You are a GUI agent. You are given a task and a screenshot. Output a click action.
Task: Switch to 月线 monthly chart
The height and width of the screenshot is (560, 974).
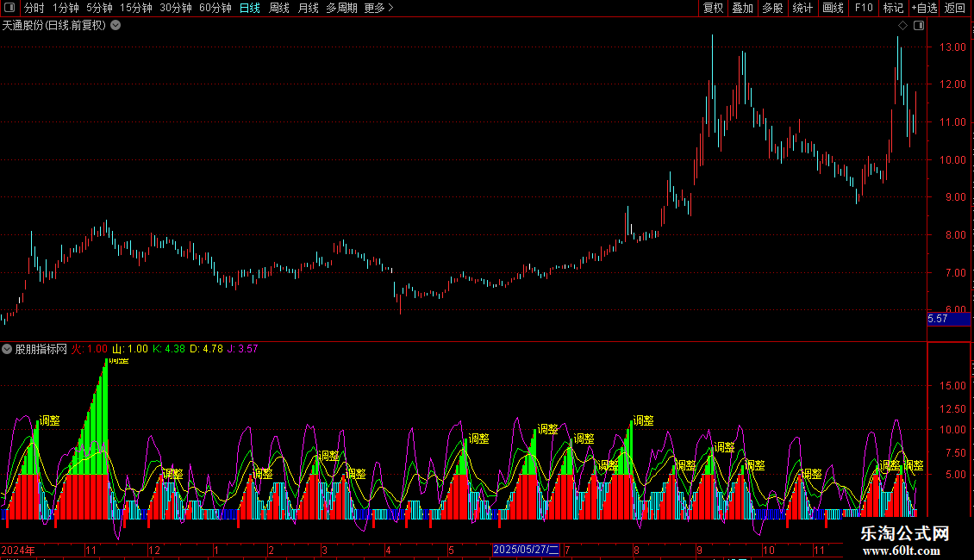(308, 8)
